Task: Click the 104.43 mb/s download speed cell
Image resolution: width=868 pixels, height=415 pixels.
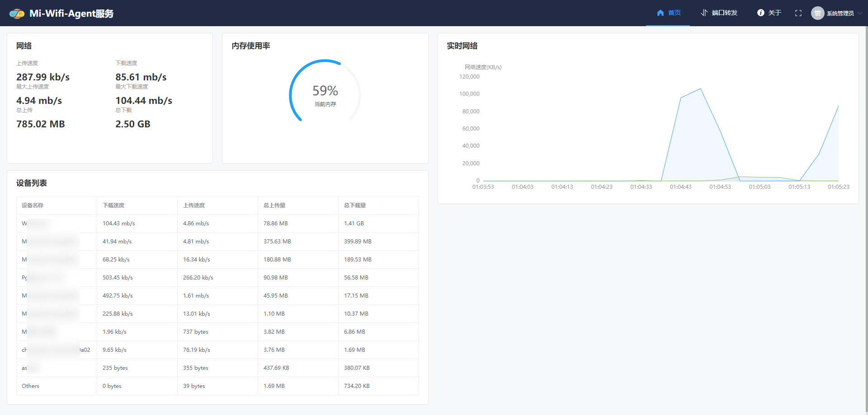Action: [119, 224]
